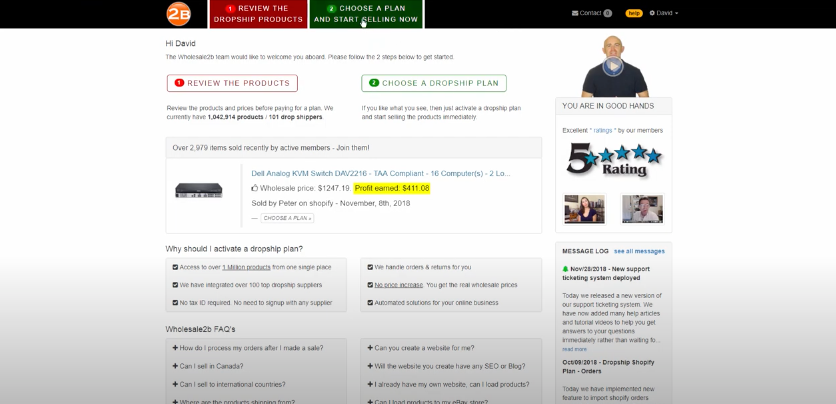Expand already have my own website FAQ
The width and height of the screenshot is (836, 404).
(448, 384)
